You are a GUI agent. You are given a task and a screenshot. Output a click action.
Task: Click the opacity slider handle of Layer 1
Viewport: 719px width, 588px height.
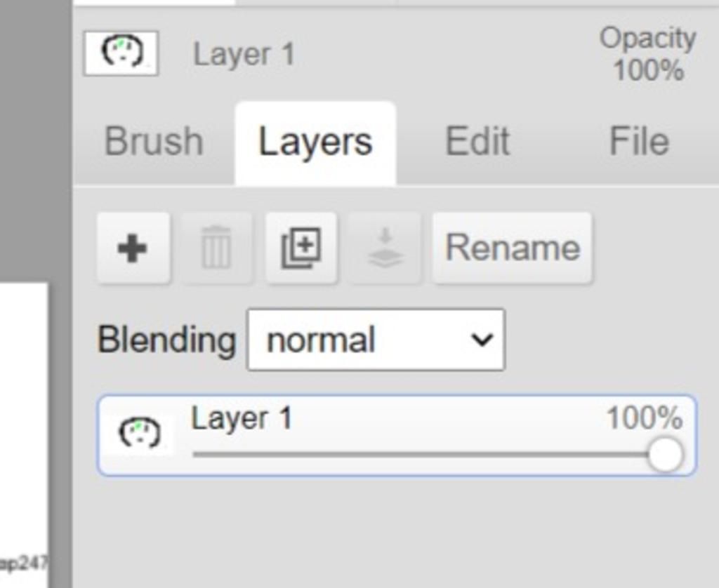point(666,455)
